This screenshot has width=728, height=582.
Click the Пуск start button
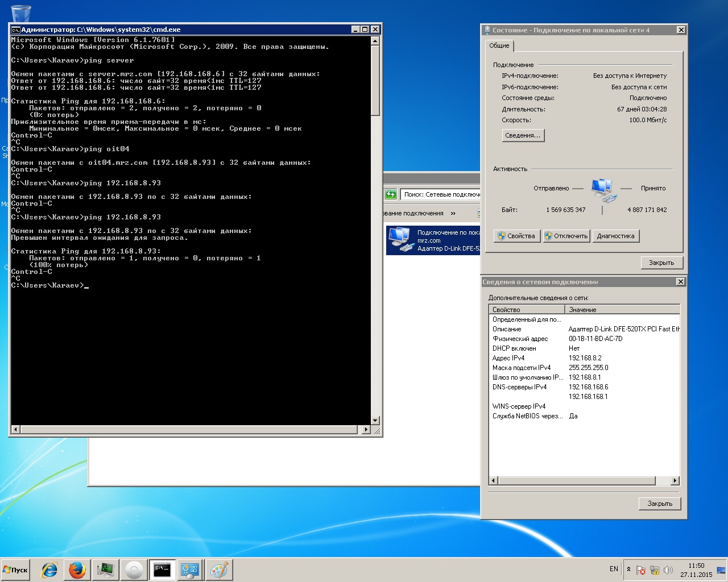point(16,569)
